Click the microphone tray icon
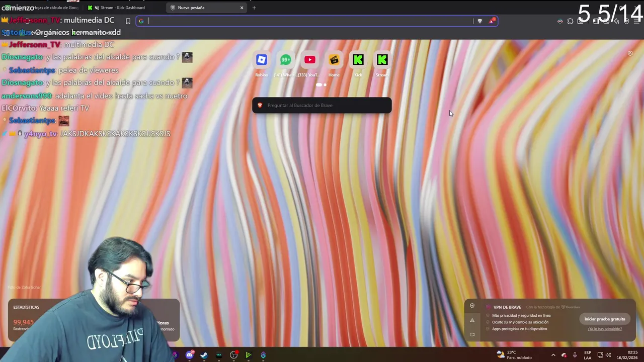The height and width of the screenshot is (362, 644). click(x=575, y=355)
